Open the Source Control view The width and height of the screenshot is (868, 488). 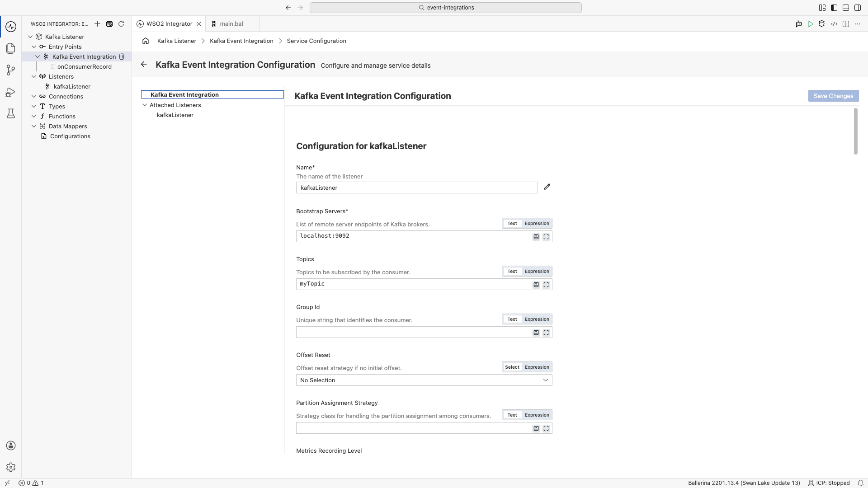pyautogui.click(x=11, y=70)
